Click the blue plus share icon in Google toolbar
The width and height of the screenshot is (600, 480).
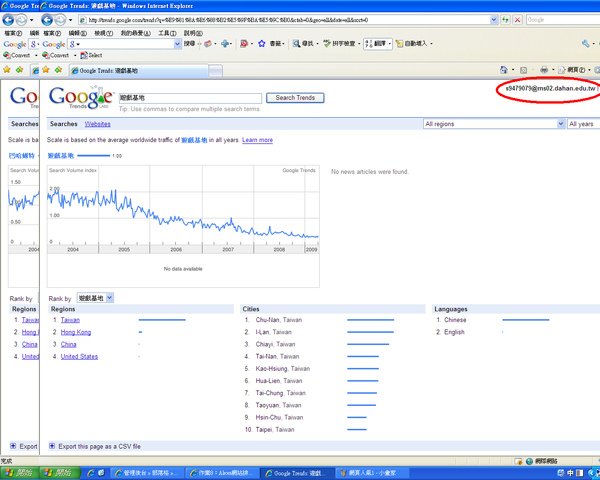point(225,44)
